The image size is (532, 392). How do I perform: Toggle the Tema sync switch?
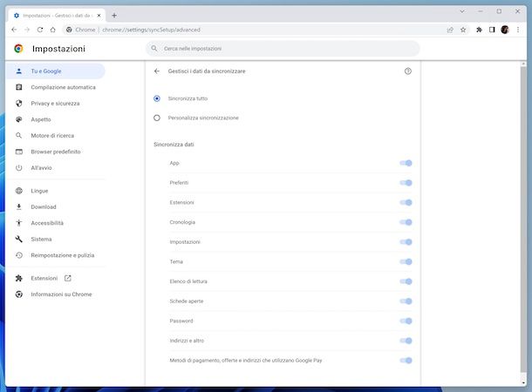click(x=406, y=261)
